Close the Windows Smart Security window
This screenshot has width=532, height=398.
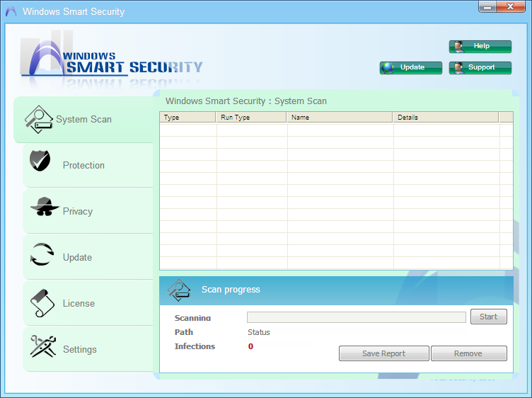511,7
